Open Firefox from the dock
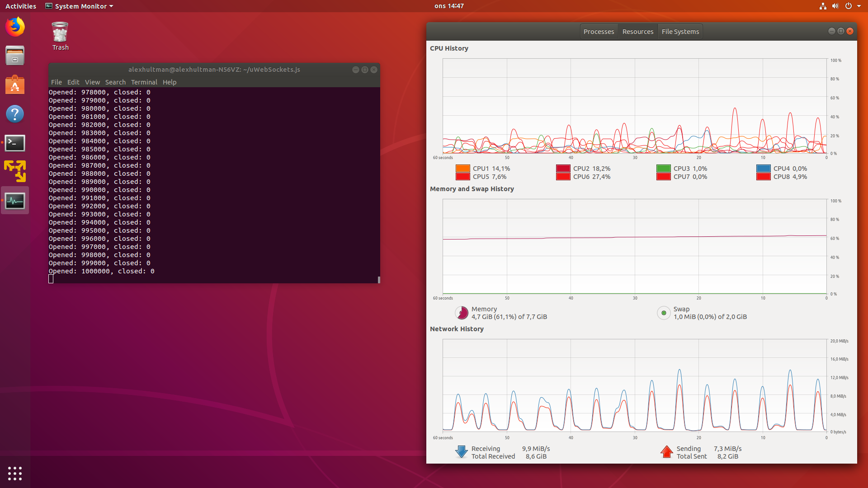 (x=15, y=27)
